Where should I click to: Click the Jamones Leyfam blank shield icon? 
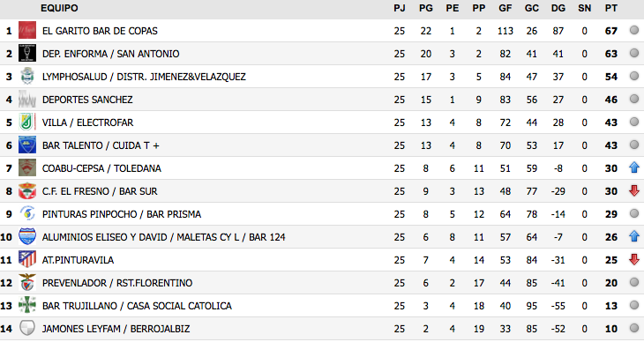coord(27,329)
